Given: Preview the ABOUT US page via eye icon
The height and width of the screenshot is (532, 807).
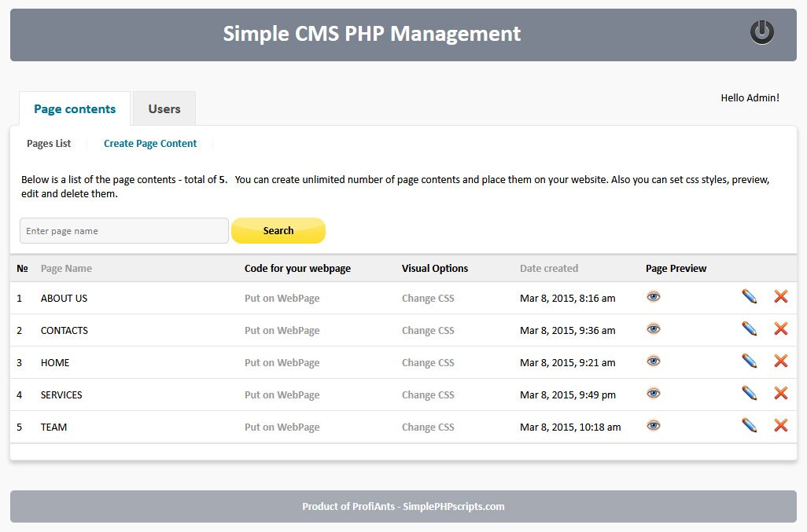Looking at the screenshot, I should pos(653,296).
